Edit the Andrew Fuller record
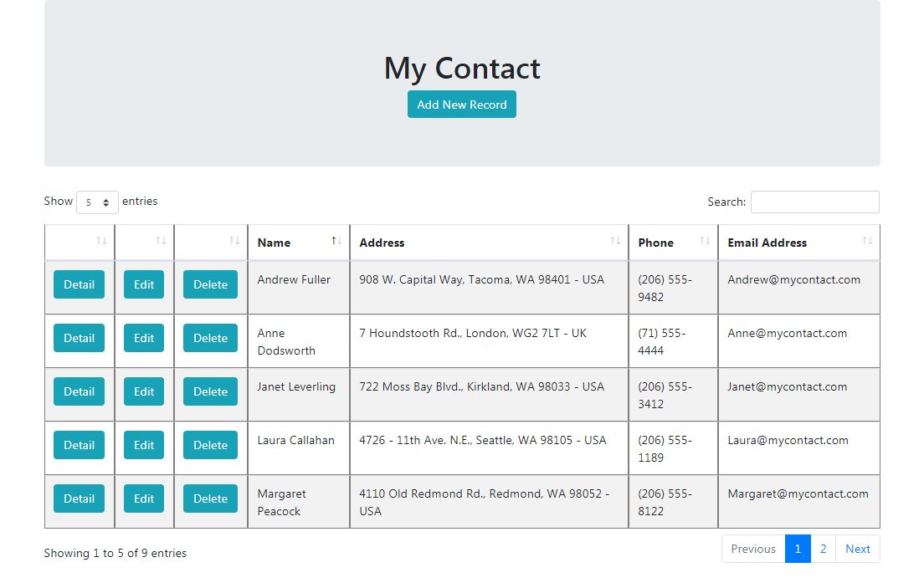 144,284
